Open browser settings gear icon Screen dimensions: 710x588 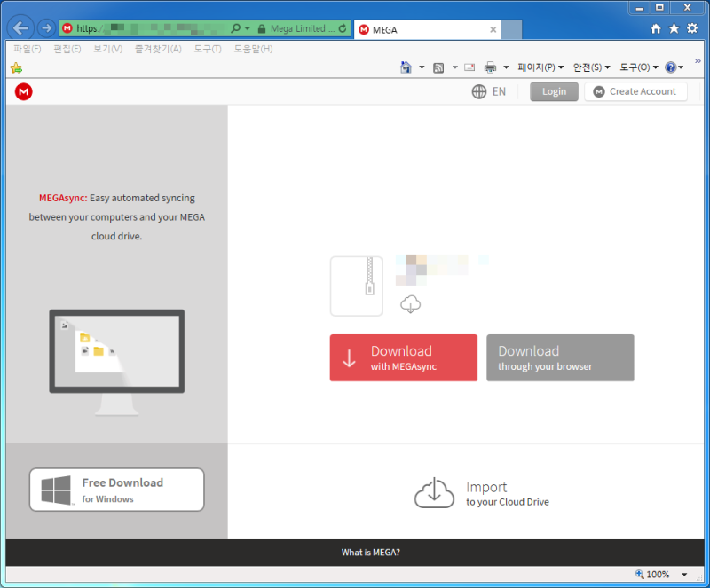(692, 28)
